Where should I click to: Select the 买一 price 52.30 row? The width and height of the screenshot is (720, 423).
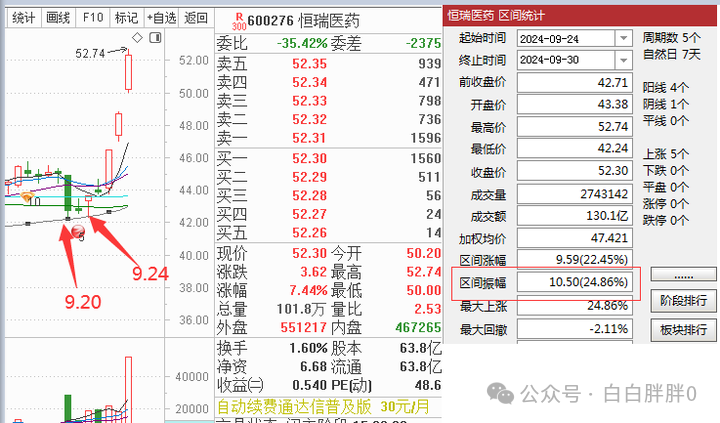(x=328, y=158)
